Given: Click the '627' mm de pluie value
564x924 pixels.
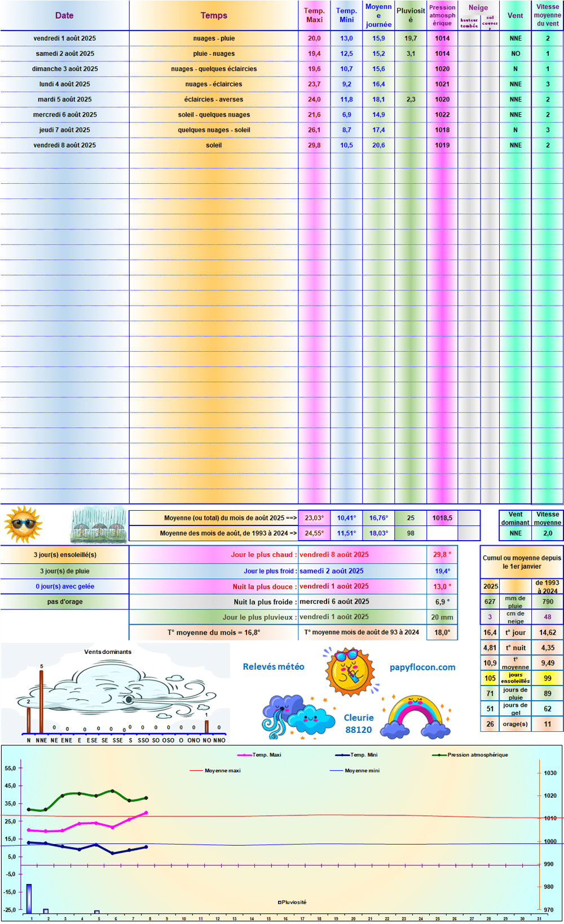Looking at the screenshot, I should coord(490,602).
